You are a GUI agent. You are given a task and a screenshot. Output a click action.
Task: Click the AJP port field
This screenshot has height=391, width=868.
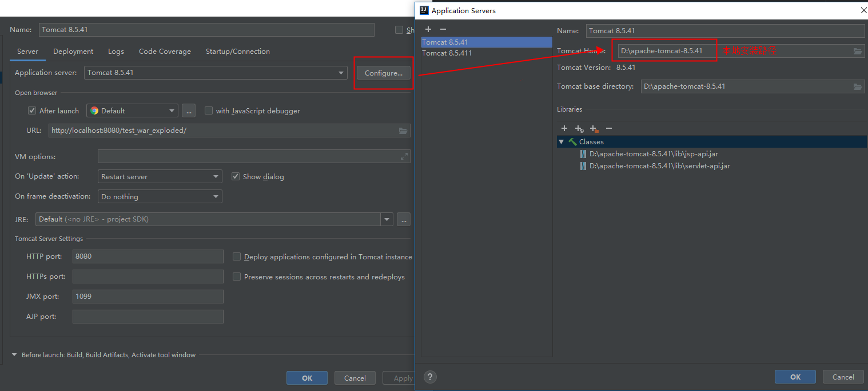[x=148, y=317]
